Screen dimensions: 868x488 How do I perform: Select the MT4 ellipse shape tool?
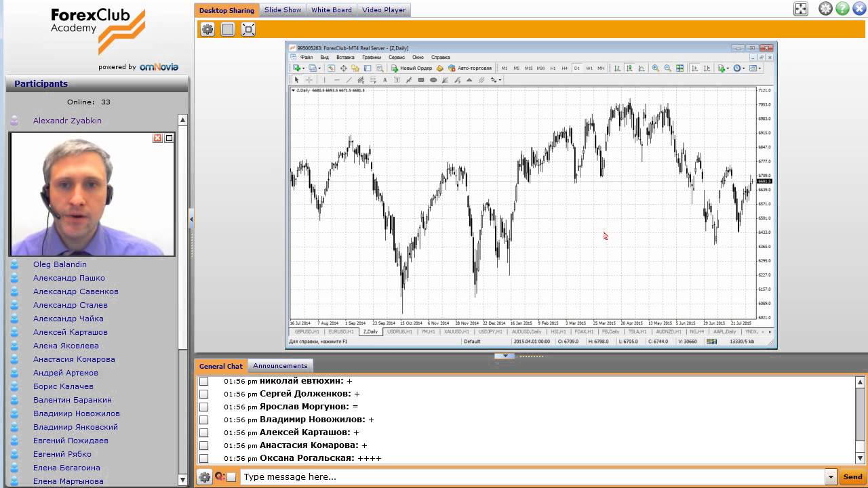click(x=433, y=80)
